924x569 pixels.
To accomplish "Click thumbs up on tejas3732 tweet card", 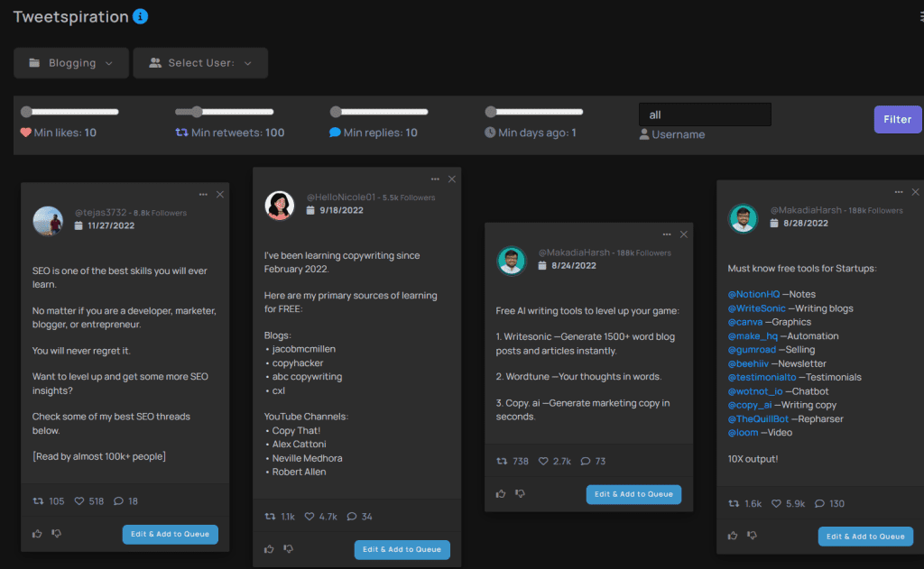I will click(37, 534).
